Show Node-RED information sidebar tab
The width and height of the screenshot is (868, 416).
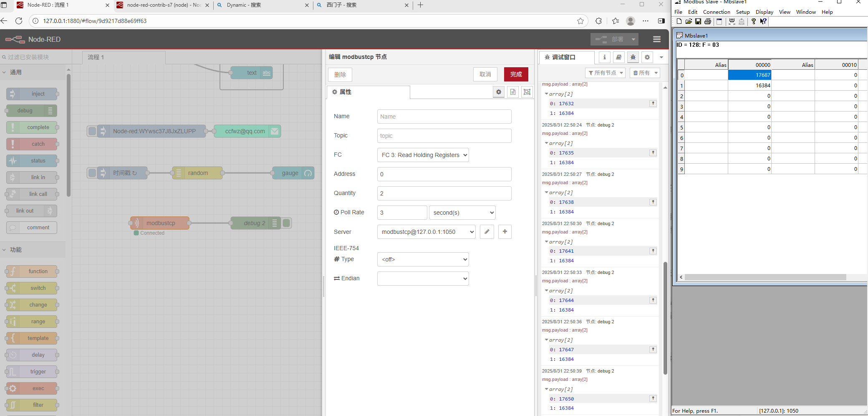[x=605, y=57]
